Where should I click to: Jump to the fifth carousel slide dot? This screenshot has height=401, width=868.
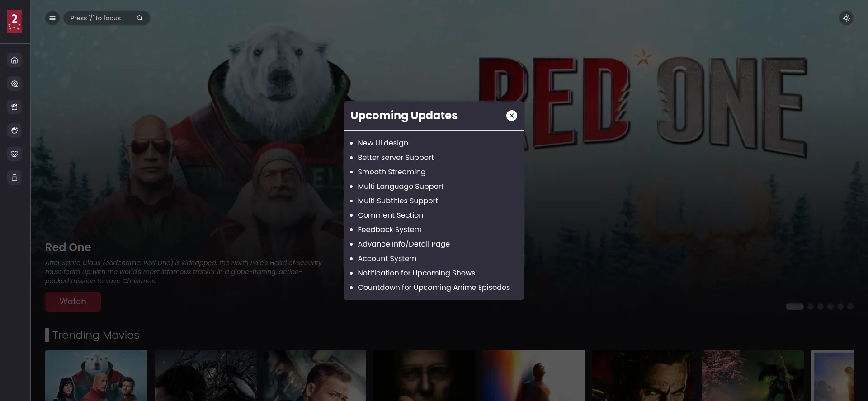click(x=840, y=307)
